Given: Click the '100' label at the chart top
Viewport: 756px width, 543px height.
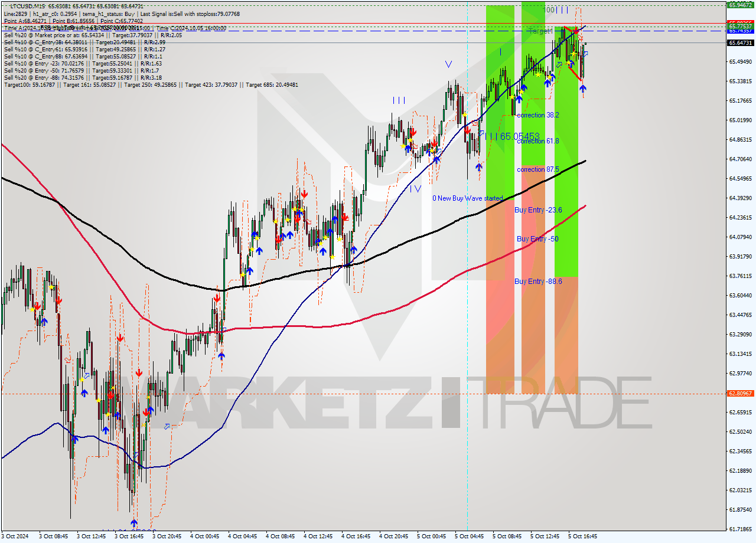Looking at the screenshot, I should click(x=550, y=10).
